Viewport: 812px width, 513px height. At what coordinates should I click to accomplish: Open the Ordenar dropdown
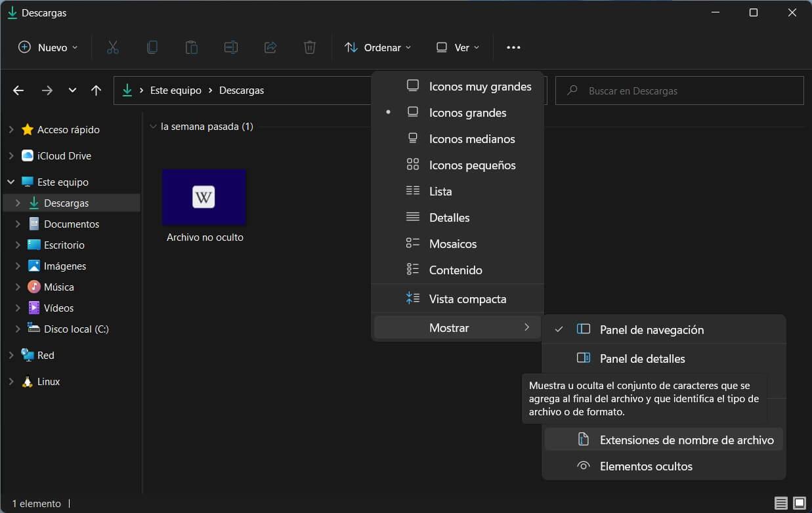pos(378,47)
